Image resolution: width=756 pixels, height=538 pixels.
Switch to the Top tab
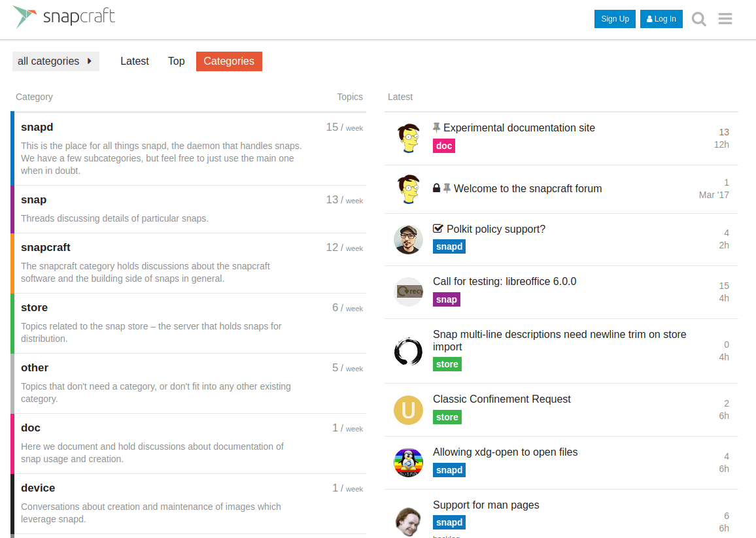(x=177, y=61)
